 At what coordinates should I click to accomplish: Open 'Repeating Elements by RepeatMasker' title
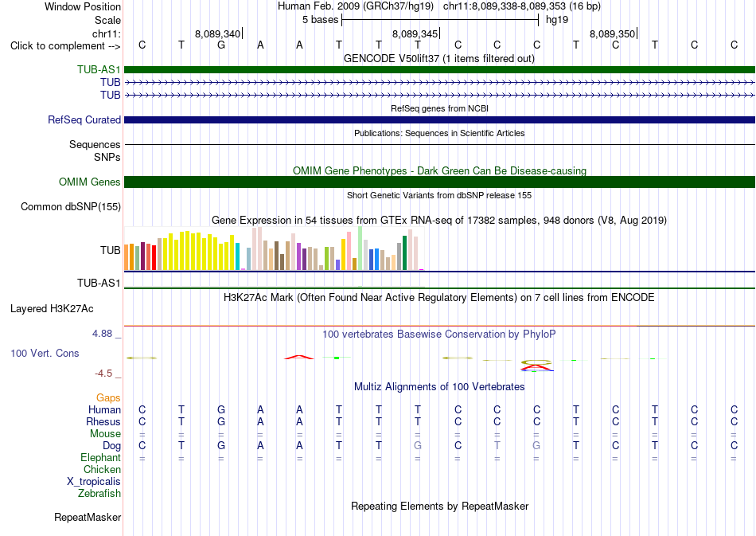439,507
